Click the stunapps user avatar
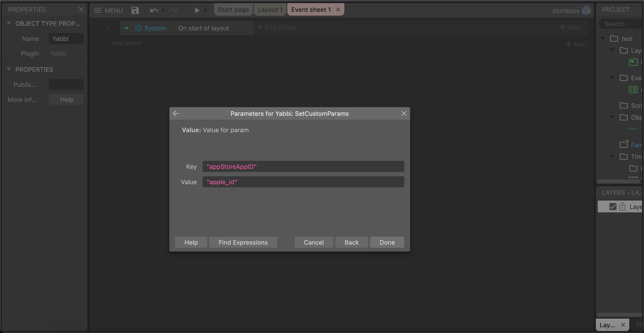This screenshot has width=644, height=333. coord(586,10)
